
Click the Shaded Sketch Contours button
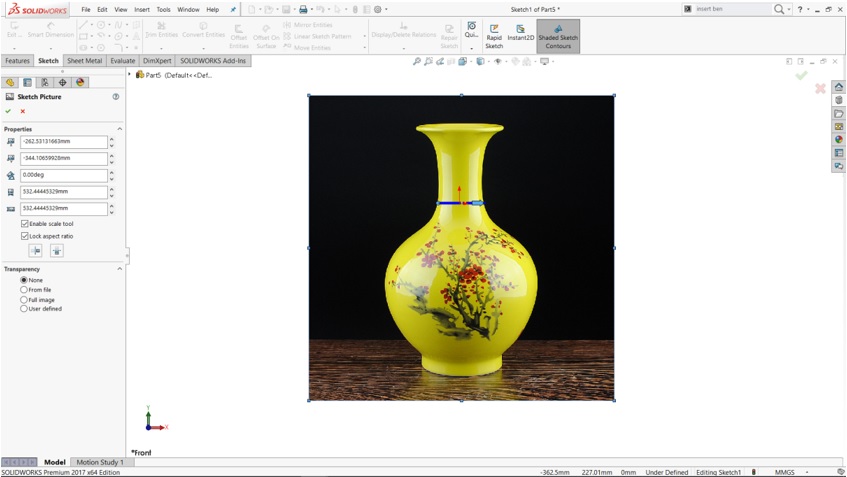pos(558,36)
